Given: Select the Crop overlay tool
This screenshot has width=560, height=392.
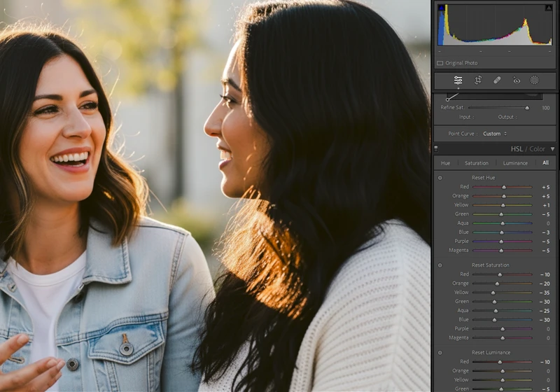Looking at the screenshot, I should [478, 80].
